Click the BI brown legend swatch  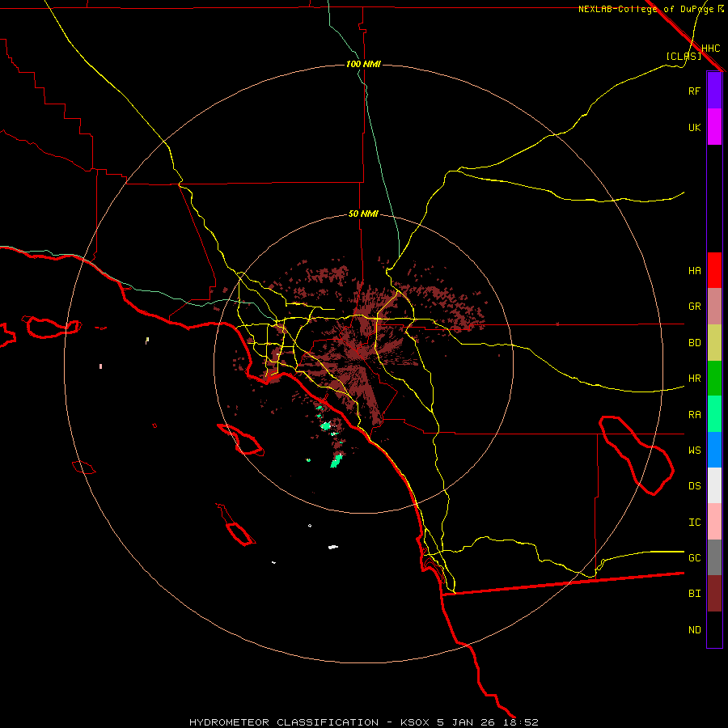pos(714,594)
